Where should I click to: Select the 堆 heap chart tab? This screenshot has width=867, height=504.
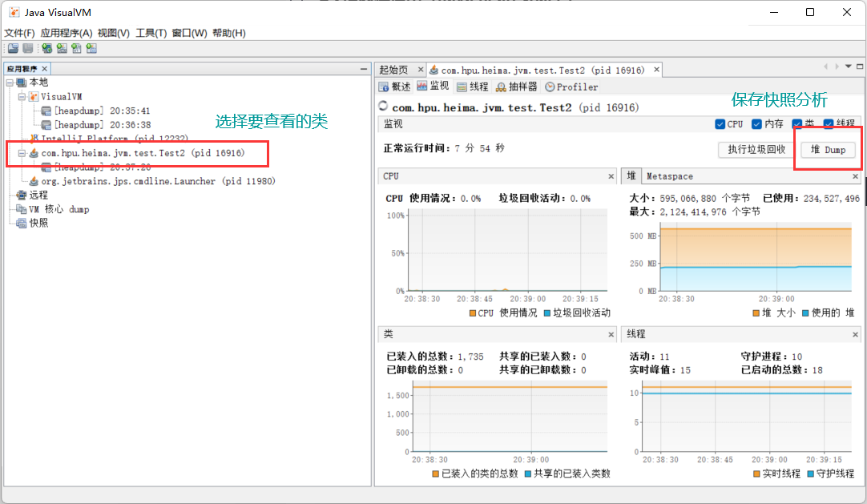click(x=631, y=175)
